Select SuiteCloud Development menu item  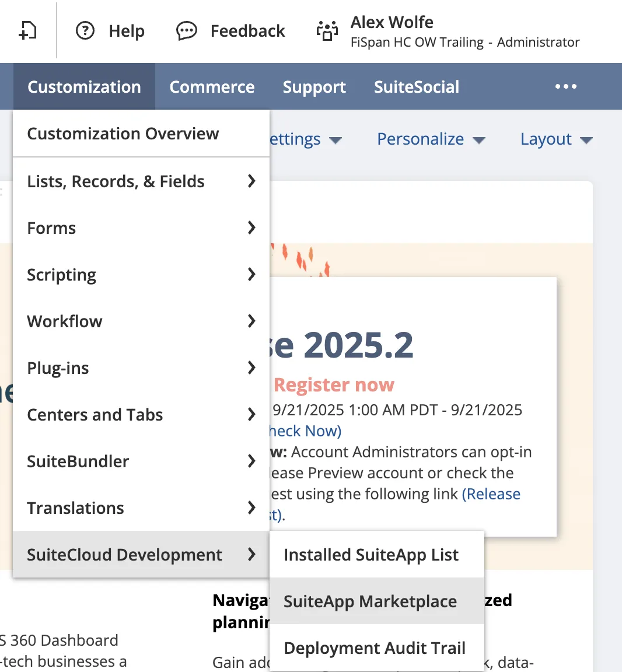(x=141, y=555)
